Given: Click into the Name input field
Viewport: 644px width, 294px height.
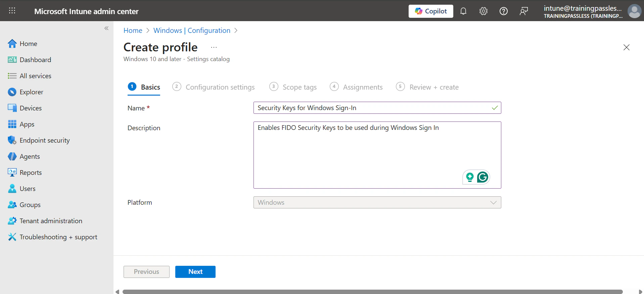Looking at the screenshot, I should click(377, 108).
